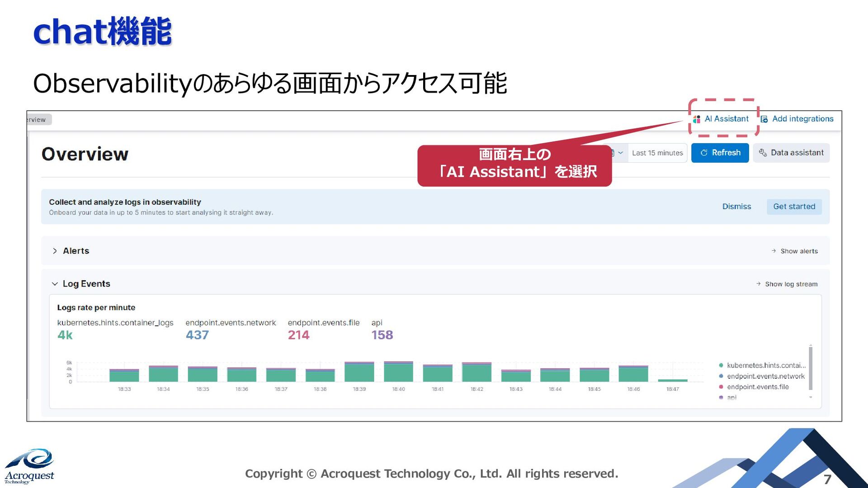
Task: Click the 18:45 time axis label
Action: (x=594, y=389)
